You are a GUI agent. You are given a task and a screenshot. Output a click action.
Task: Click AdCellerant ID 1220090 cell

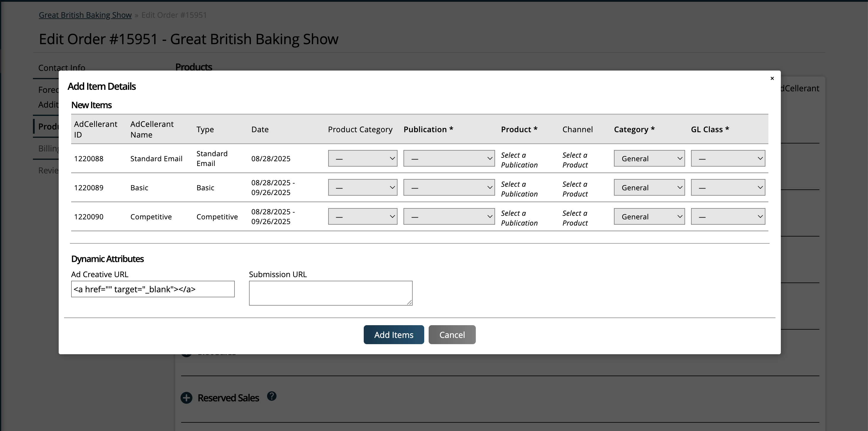coord(89,217)
